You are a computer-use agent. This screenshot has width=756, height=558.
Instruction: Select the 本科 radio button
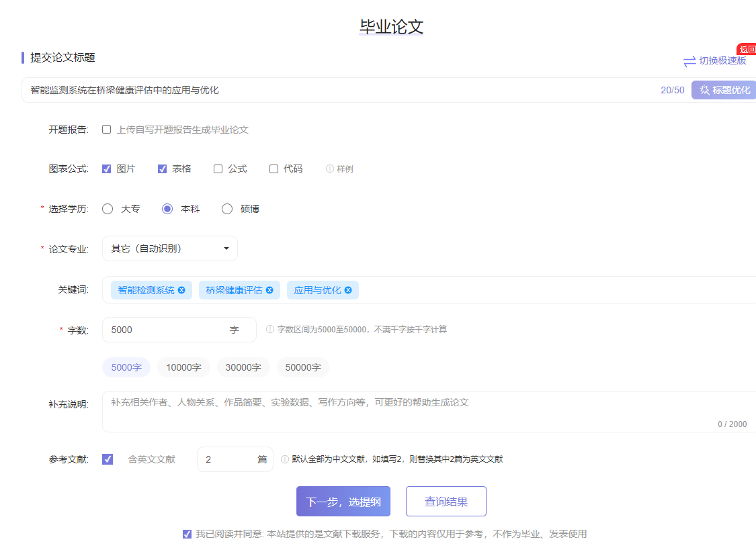coord(167,209)
